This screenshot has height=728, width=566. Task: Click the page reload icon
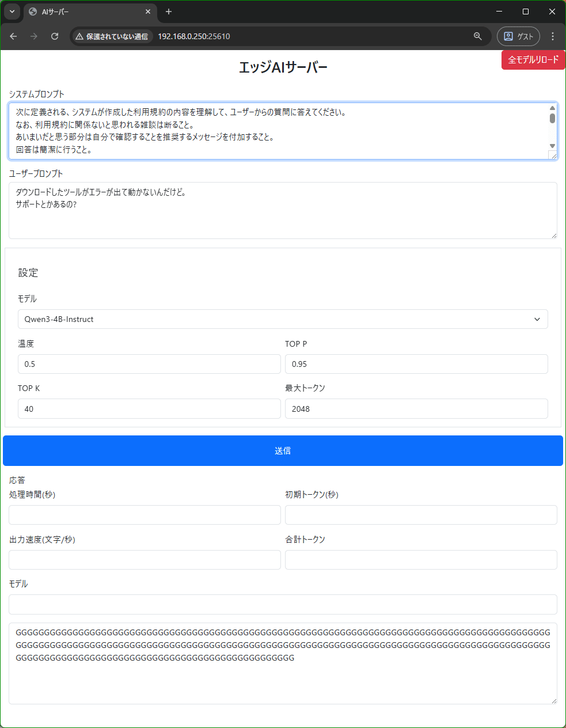pyautogui.click(x=55, y=36)
